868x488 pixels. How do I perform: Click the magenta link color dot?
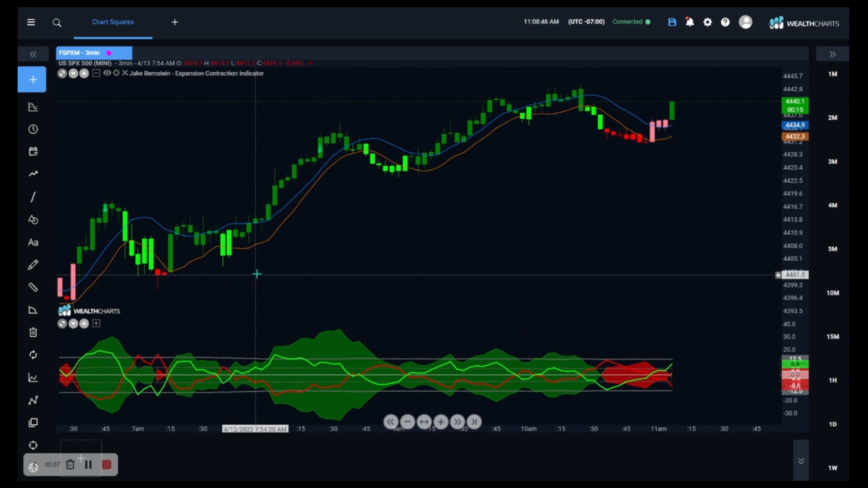pyautogui.click(x=109, y=53)
